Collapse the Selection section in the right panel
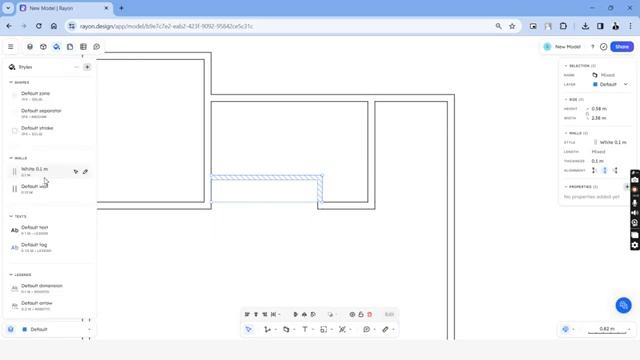Viewport: 640px width, 360px height. click(x=566, y=66)
